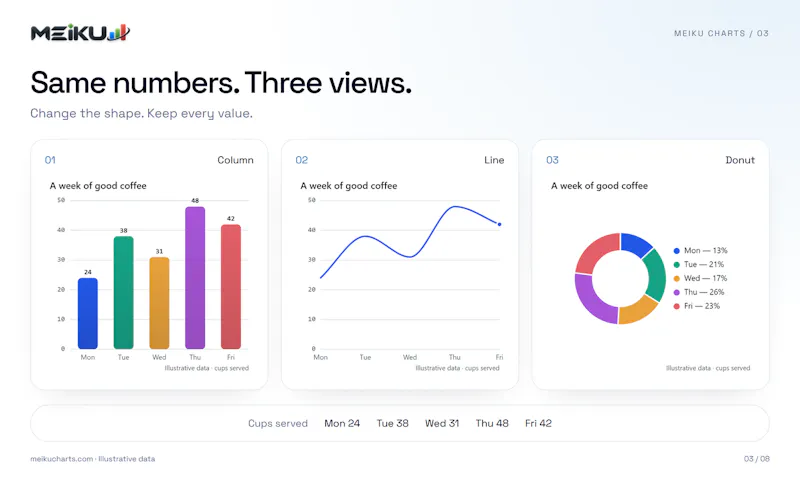Click the 'Donut' card label
Image resolution: width=800 pixels, height=479 pixels.
(x=740, y=160)
